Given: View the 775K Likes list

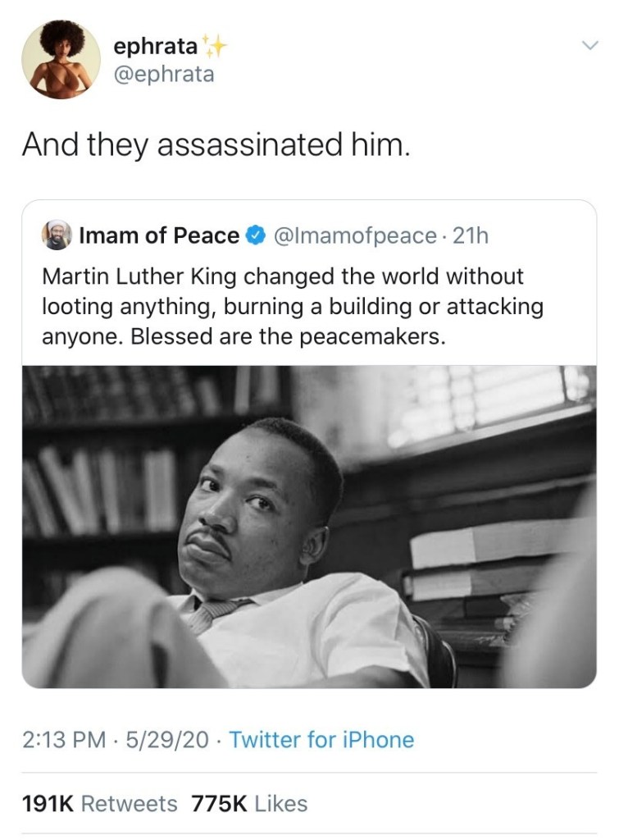Looking at the screenshot, I should [x=249, y=803].
